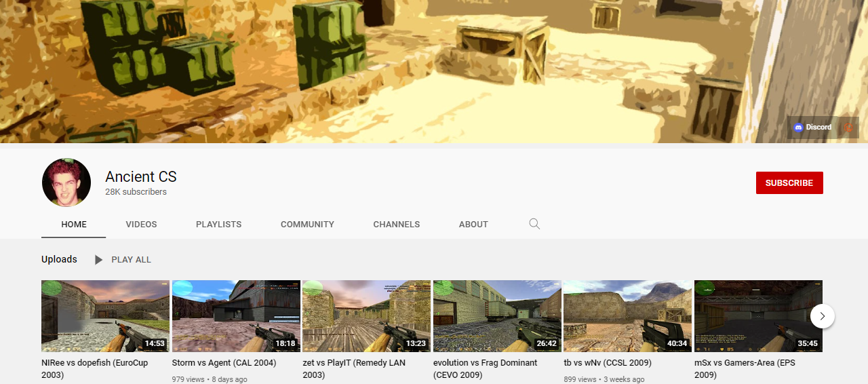The image size is (868, 384).
Task: Open the About tab
Action: [x=473, y=224]
